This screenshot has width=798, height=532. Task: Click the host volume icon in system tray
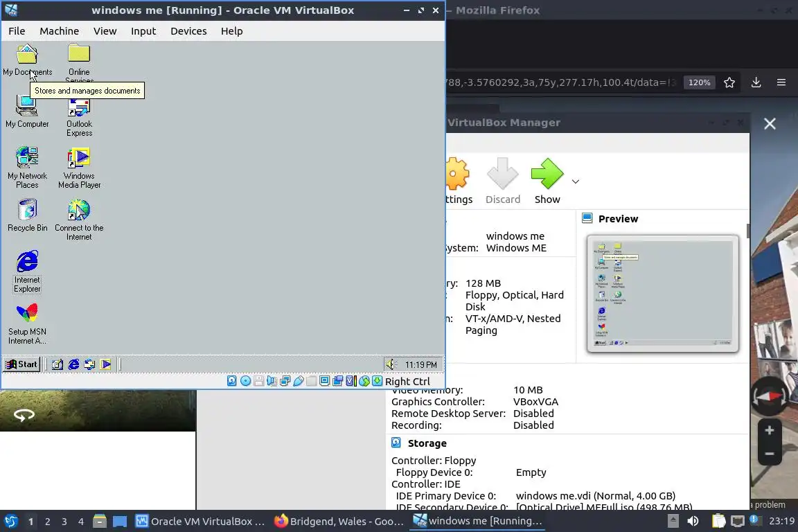[x=693, y=522]
